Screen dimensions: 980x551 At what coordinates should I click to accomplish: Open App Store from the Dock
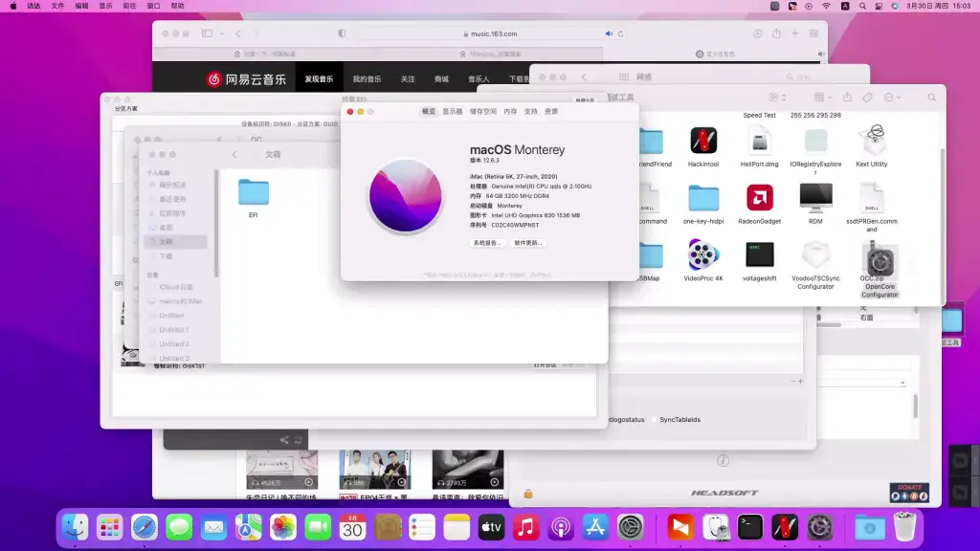pyautogui.click(x=595, y=527)
